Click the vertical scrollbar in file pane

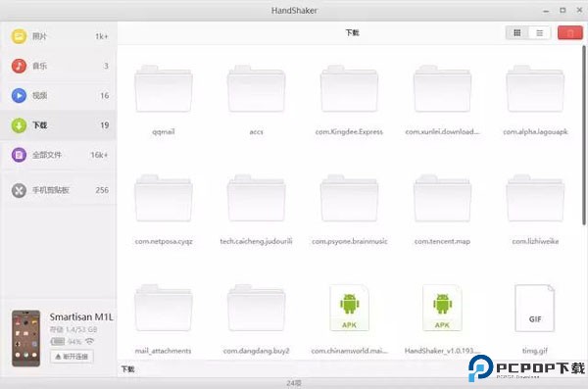pyautogui.click(x=584, y=135)
